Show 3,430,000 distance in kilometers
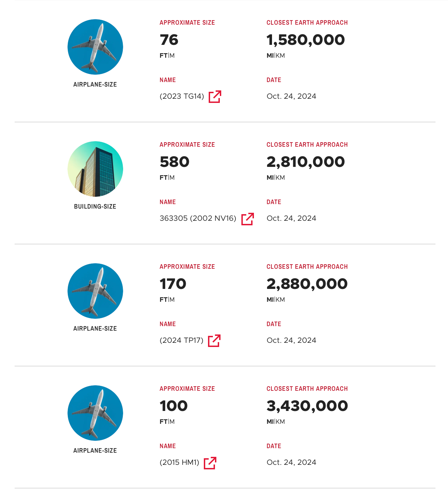Image resolution: width=448 pixels, height=493 pixels. tap(280, 422)
